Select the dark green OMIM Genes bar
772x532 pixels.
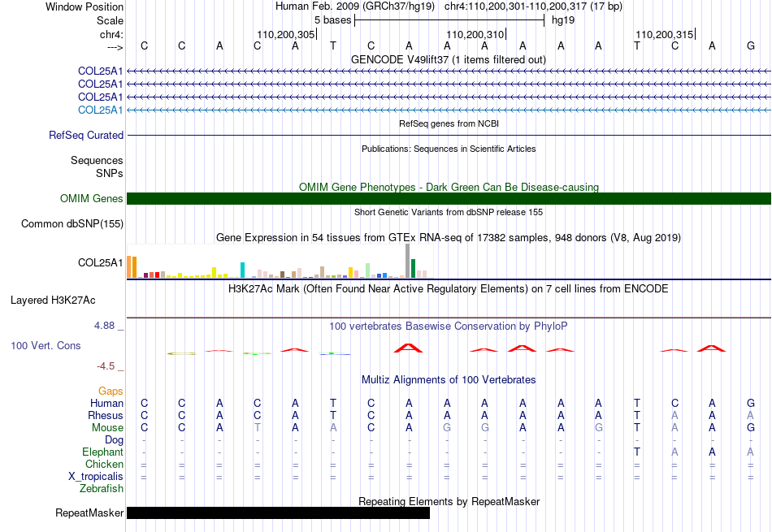(449, 198)
